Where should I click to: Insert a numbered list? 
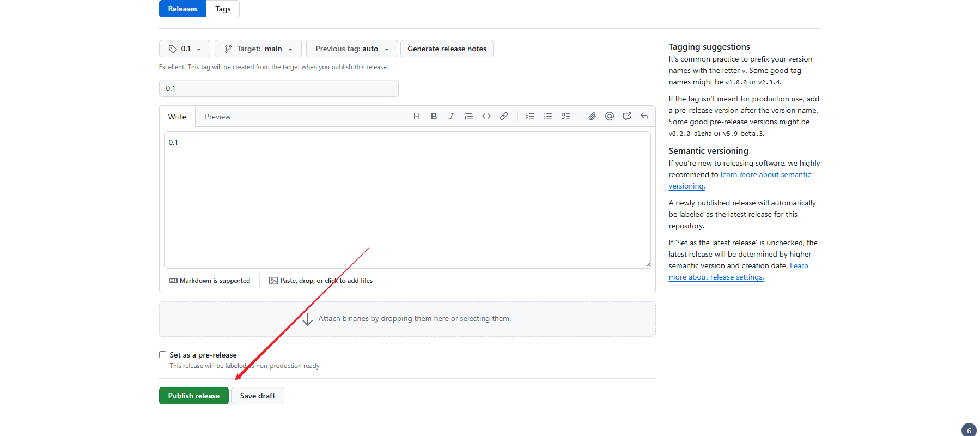[x=530, y=116]
